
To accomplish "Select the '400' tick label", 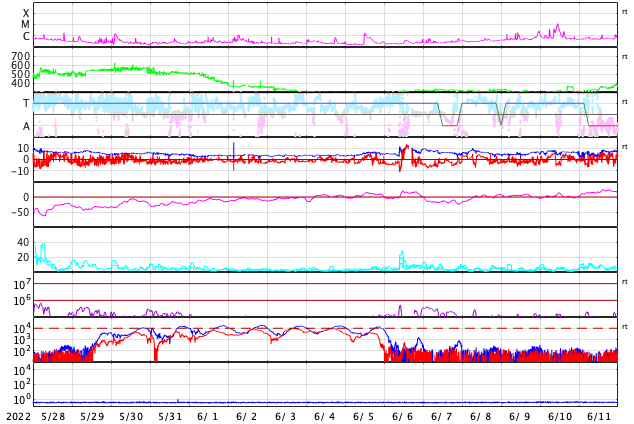I will tap(21, 83).
